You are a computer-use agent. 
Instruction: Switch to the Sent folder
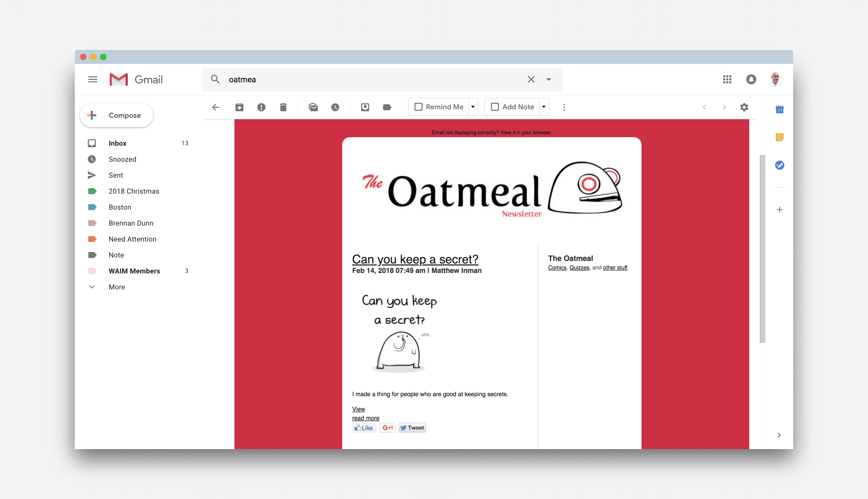pos(115,175)
